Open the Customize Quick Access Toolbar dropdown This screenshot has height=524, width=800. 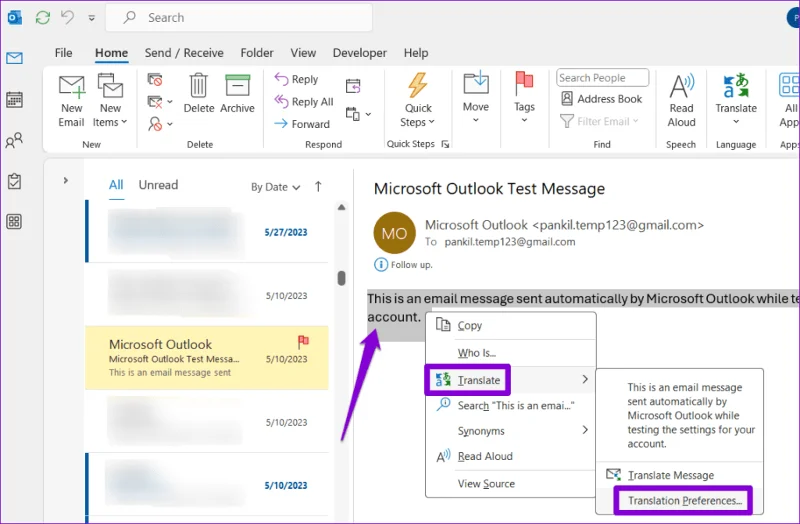tap(91, 18)
